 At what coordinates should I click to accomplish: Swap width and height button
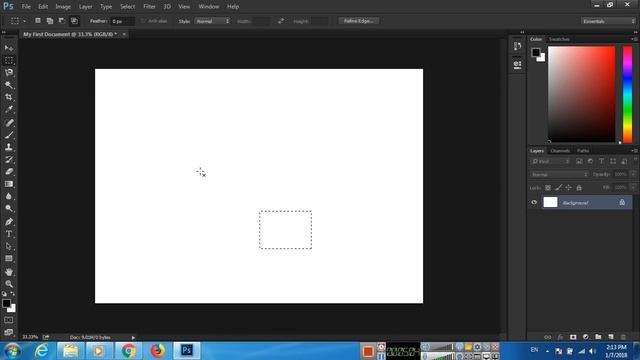(x=281, y=21)
